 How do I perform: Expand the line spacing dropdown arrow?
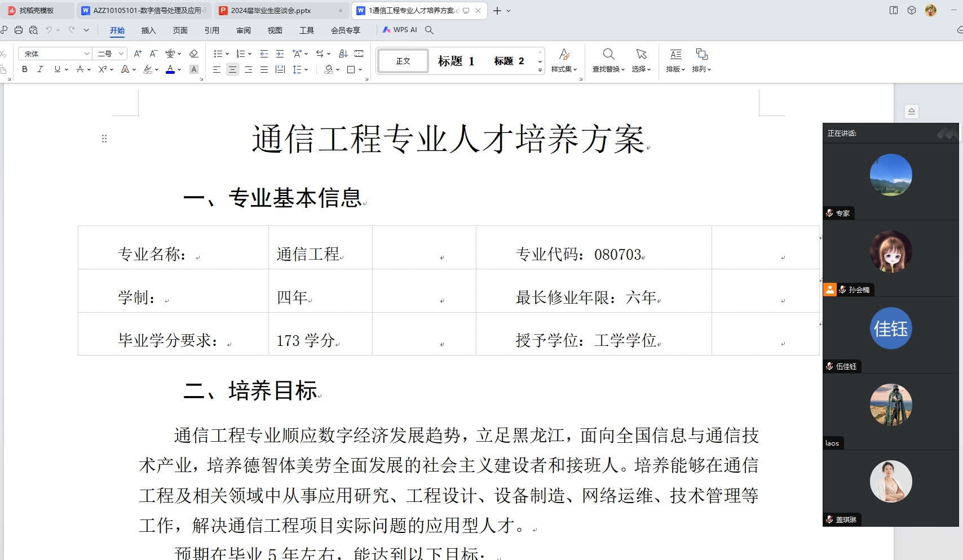(x=306, y=69)
